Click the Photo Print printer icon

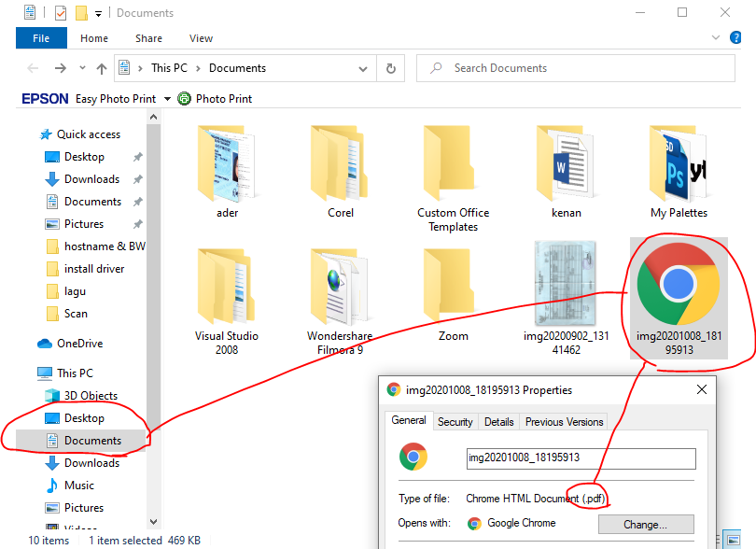point(184,99)
